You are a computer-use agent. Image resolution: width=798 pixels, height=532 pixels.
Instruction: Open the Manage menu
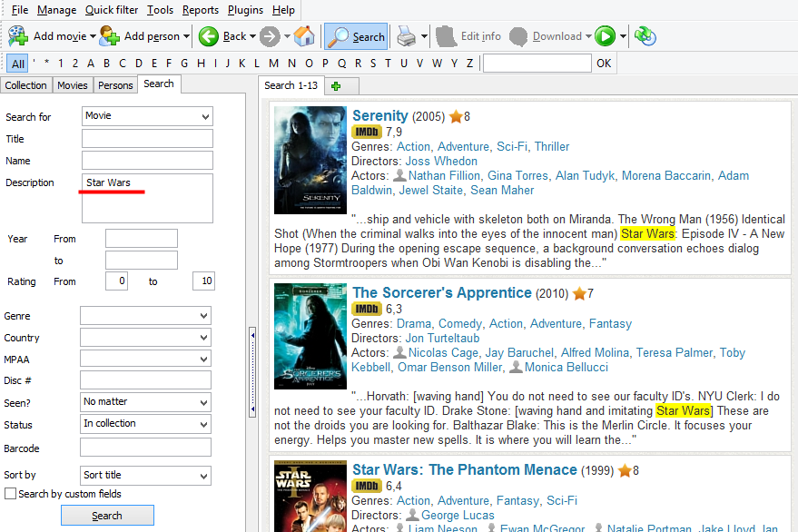56,10
